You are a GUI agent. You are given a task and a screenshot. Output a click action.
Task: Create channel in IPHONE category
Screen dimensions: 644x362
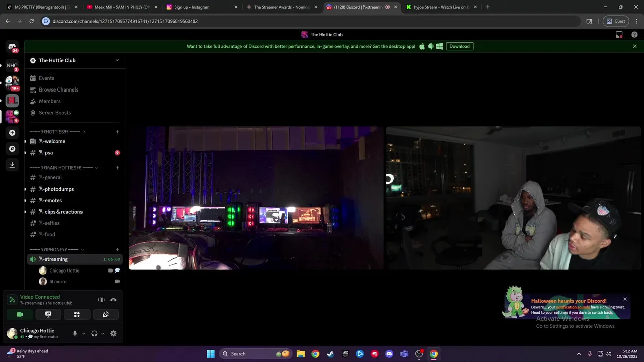117,250
